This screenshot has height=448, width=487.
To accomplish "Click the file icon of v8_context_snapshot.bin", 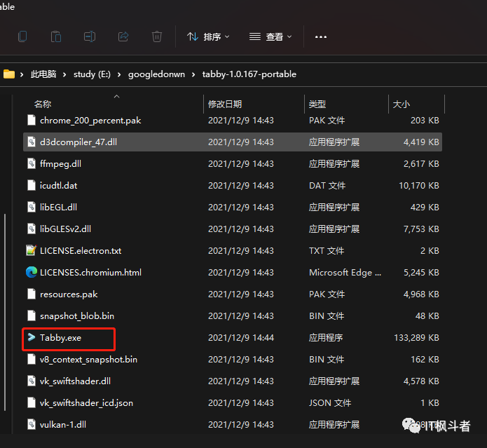I will point(32,359).
